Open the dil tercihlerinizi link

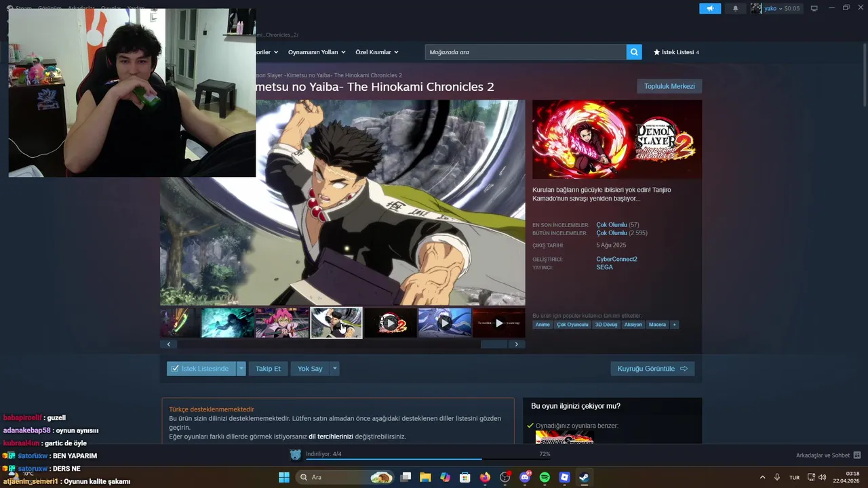point(331,436)
